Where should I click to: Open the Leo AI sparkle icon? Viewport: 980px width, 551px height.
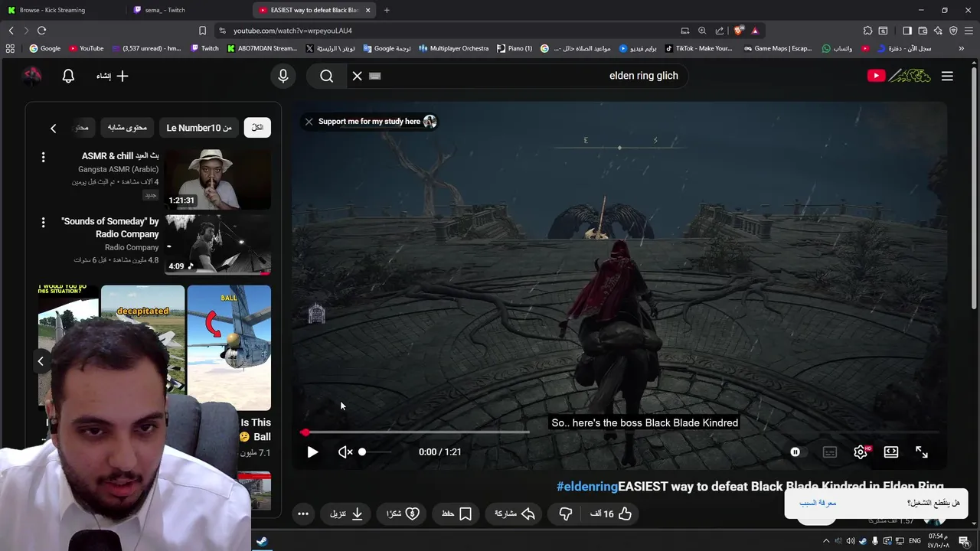[x=938, y=31]
